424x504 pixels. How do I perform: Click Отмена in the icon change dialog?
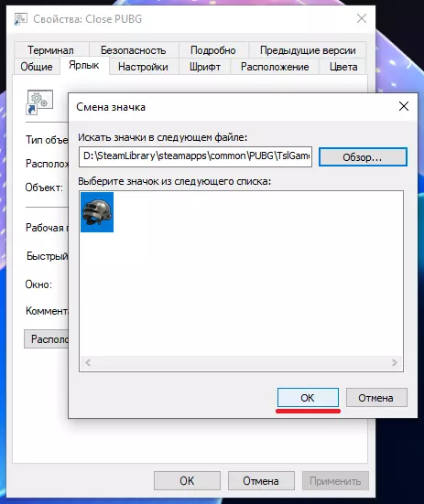pyautogui.click(x=376, y=398)
